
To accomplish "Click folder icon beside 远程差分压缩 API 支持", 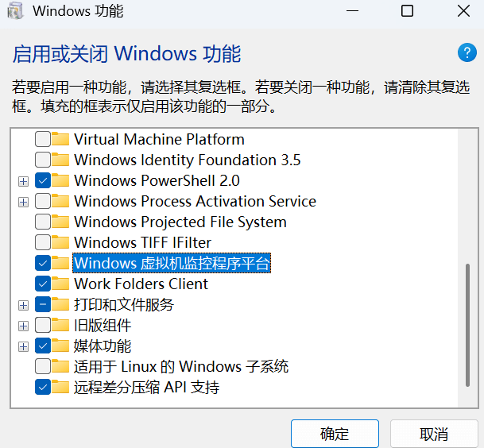I will pyautogui.click(x=61, y=388).
